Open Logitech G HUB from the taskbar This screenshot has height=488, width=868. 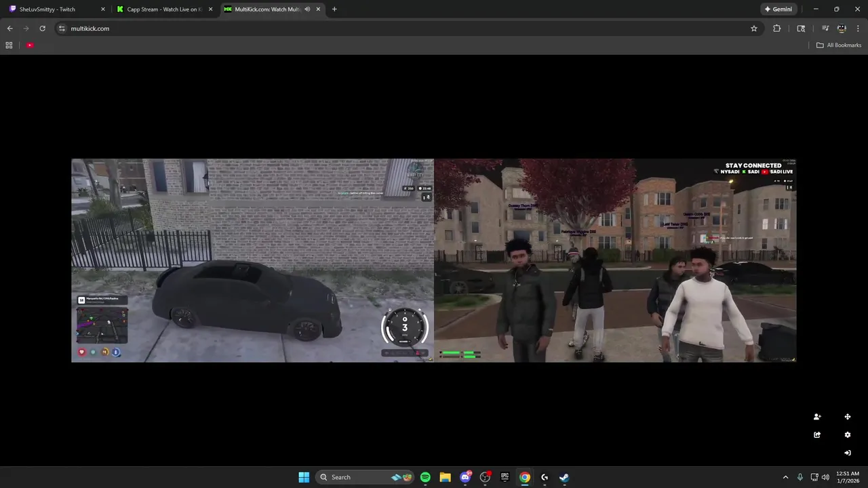click(x=545, y=477)
